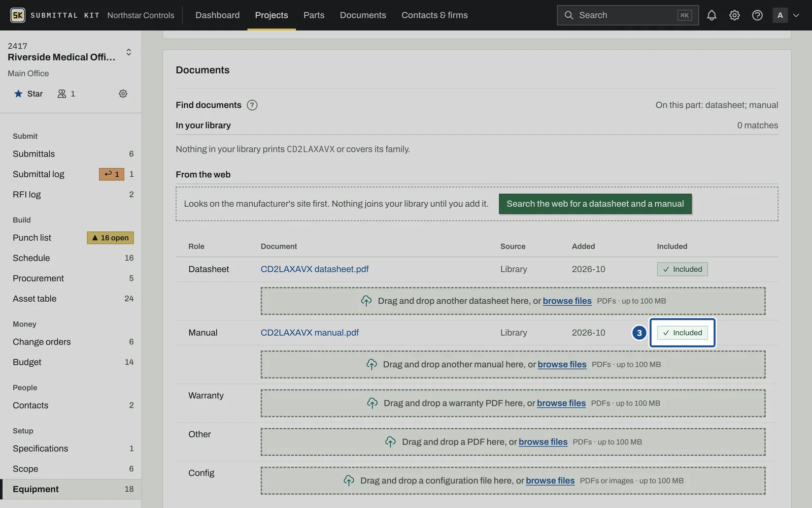Viewport: 812px width, 508px height.
Task: Focus the Search field
Action: [627, 15]
